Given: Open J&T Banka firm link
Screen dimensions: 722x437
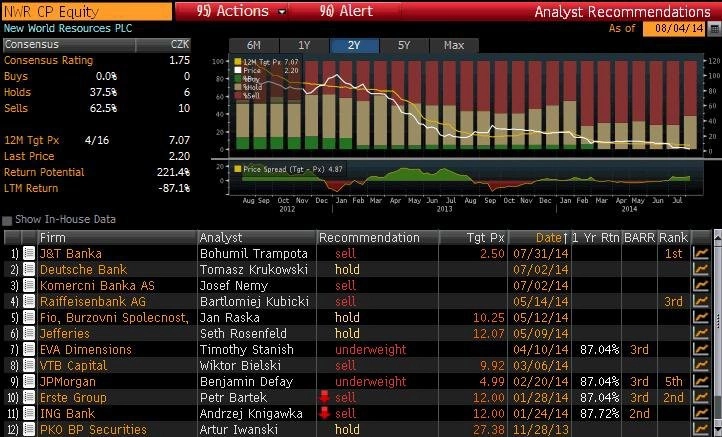Looking at the screenshot, I should (70, 254).
